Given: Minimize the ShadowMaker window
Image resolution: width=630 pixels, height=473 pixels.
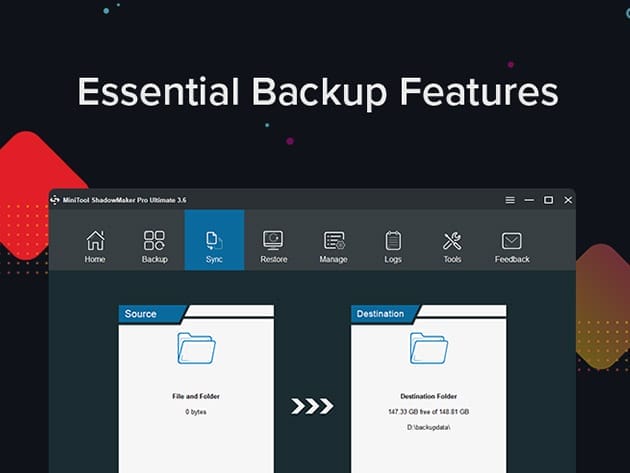Looking at the screenshot, I should tap(529, 200).
